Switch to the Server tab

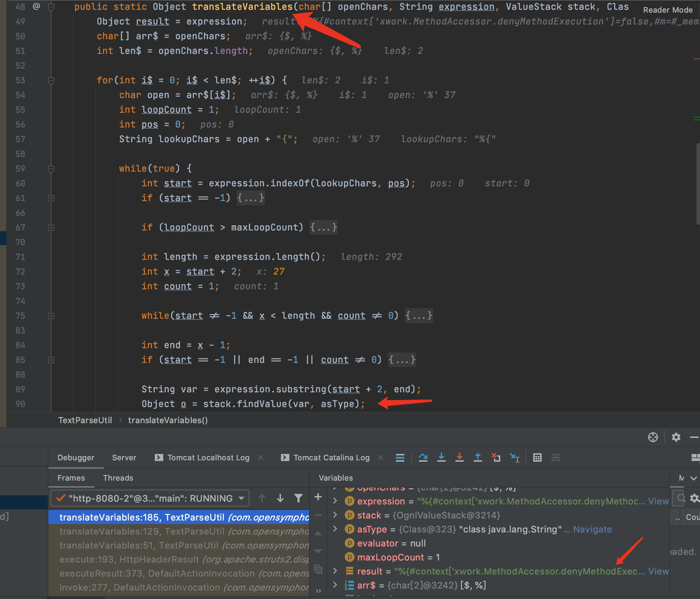pyautogui.click(x=124, y=457)
